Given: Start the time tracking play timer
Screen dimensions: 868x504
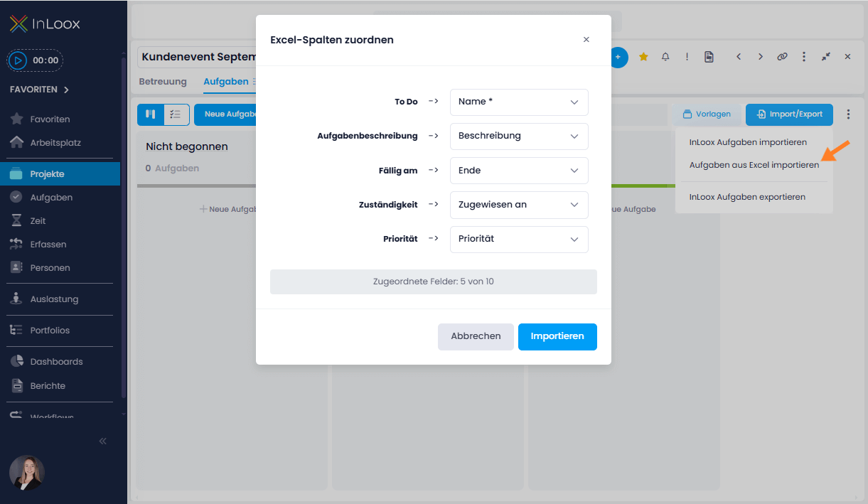Looking at the screenshot, I should point(18,60).
